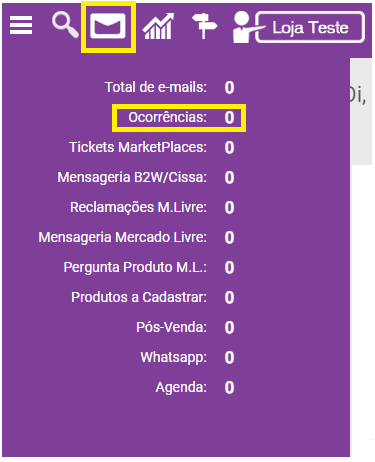Open the Agenda entry

pos(181,387)
